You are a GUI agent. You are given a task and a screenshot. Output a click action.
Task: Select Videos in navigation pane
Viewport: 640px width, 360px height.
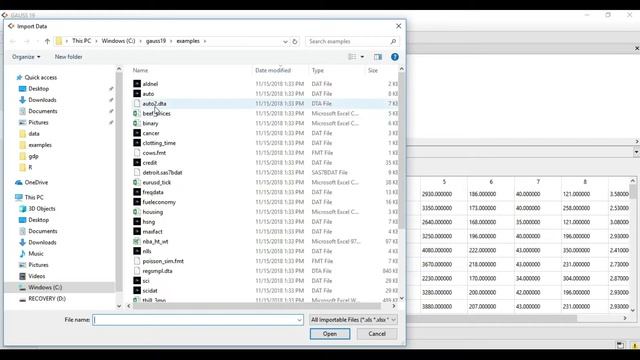[x=37, y=276]
